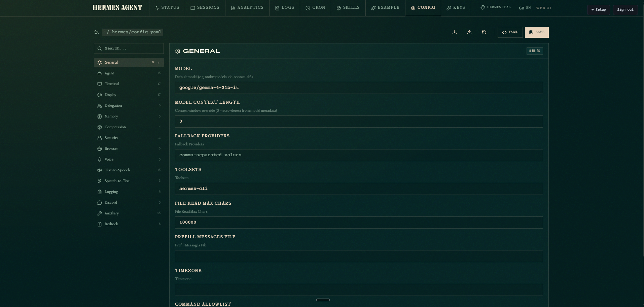Click the reset changes icon
644x307 pixels.
coord(484,32)
